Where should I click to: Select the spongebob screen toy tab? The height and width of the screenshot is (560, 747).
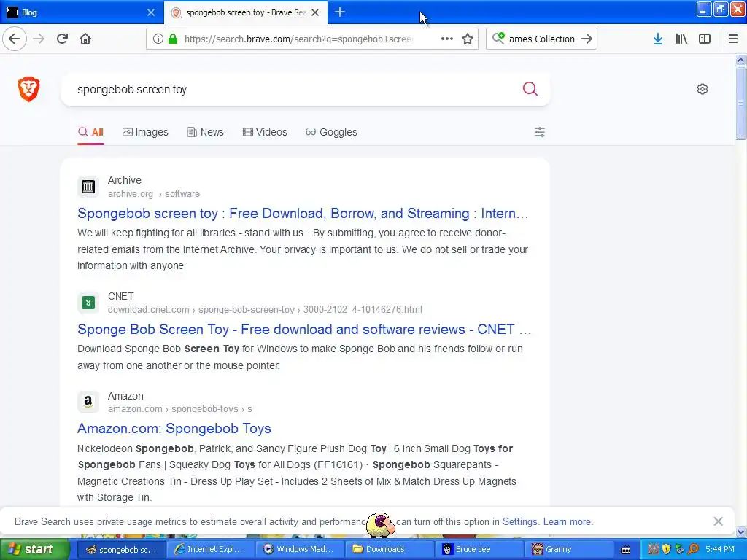(245, 12)
